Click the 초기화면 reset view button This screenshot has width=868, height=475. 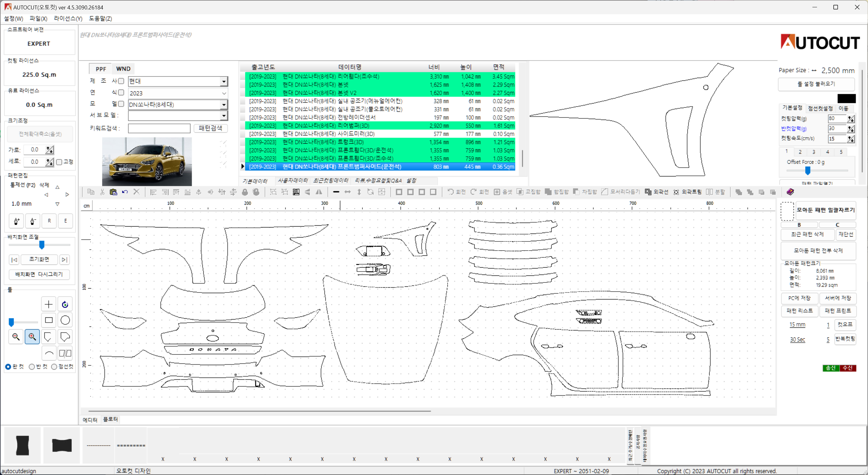tap(39, 259)
